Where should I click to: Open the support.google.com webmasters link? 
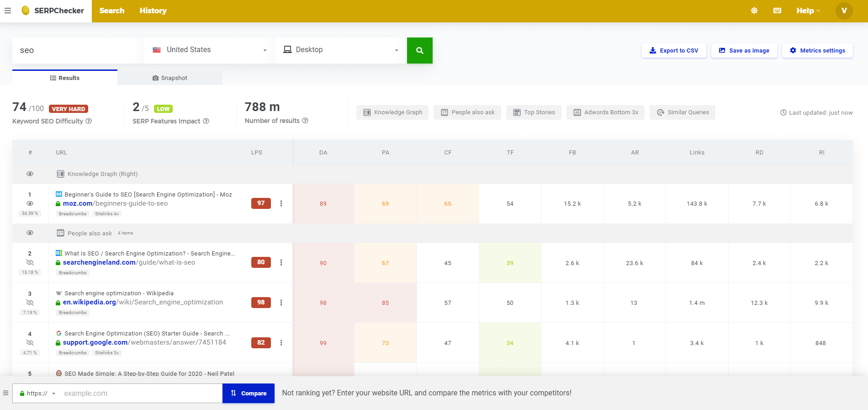tap(144, 342)
